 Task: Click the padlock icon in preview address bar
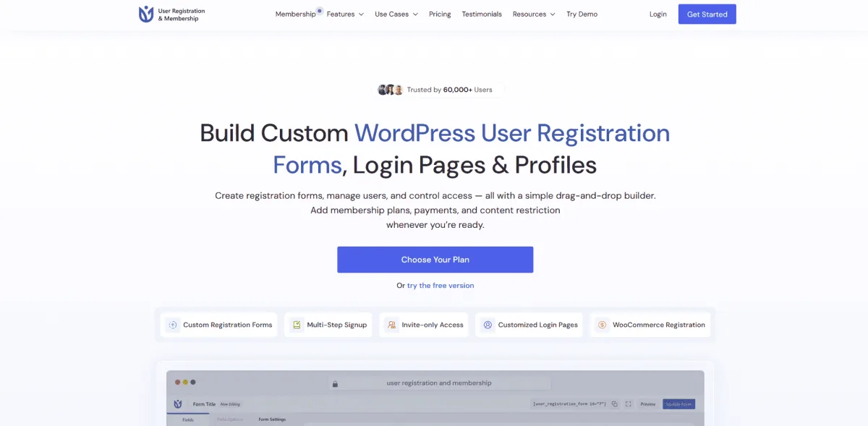click(335, 384)
